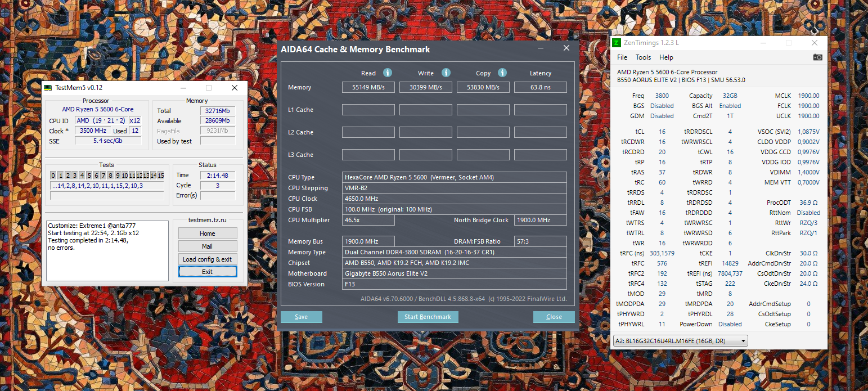Click the CPU Multiplier 46.5x field

[368, 220]
